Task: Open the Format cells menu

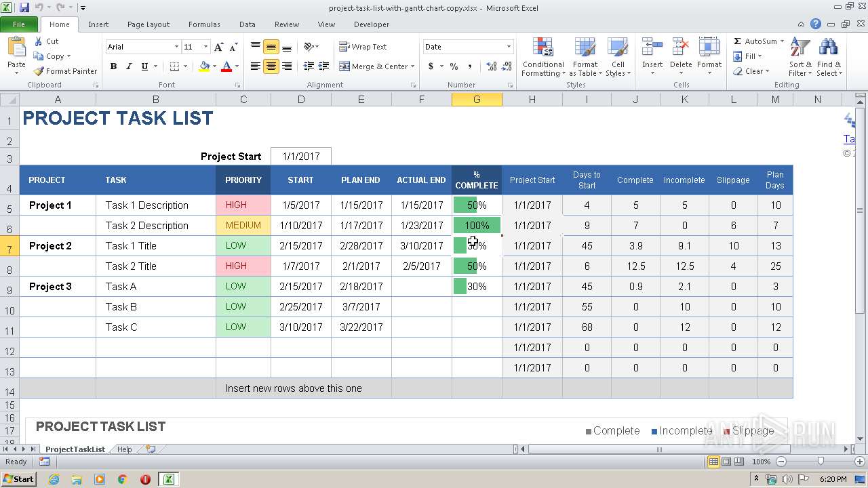Action: pyautogui.click(x=709, y=57)
